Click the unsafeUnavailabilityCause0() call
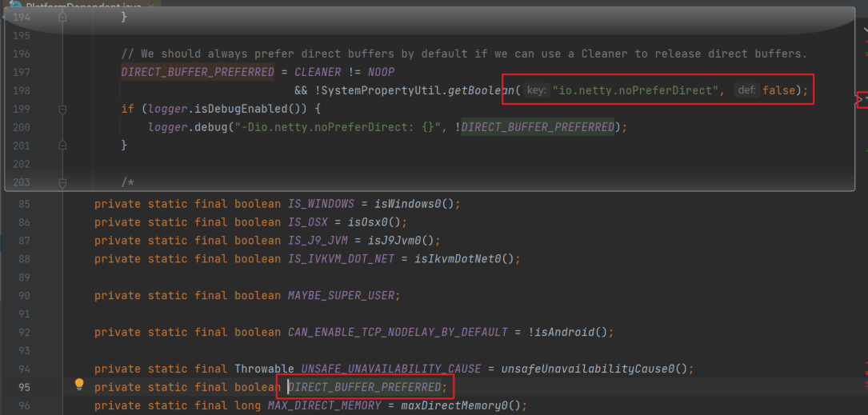Screen dimensions: 868x415 point(595,369)
